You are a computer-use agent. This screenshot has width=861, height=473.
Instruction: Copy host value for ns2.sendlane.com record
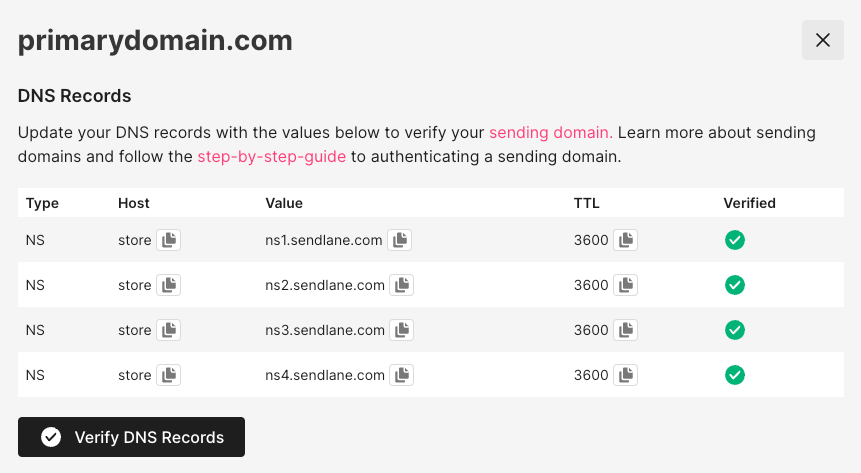tap(169, 285)
